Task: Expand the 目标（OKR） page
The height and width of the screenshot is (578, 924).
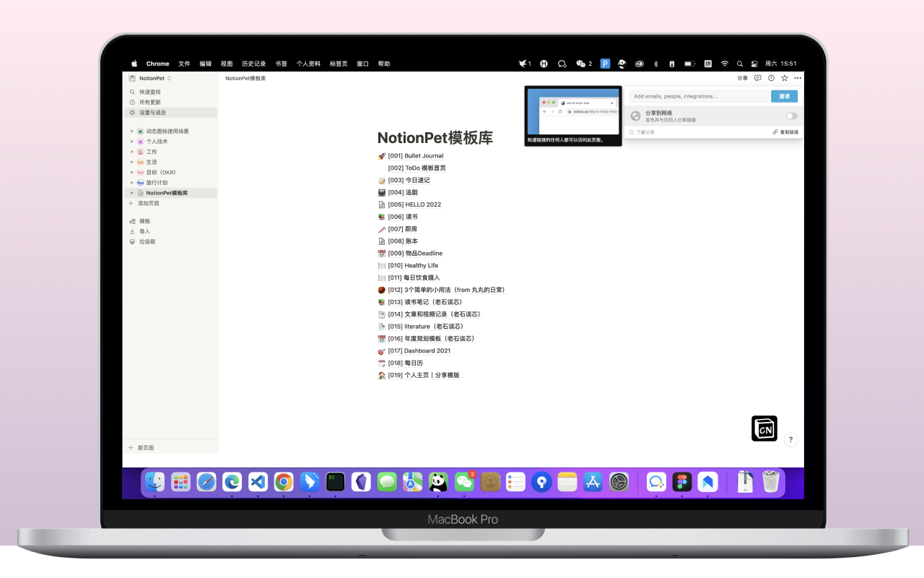Action: click(132, 173)
